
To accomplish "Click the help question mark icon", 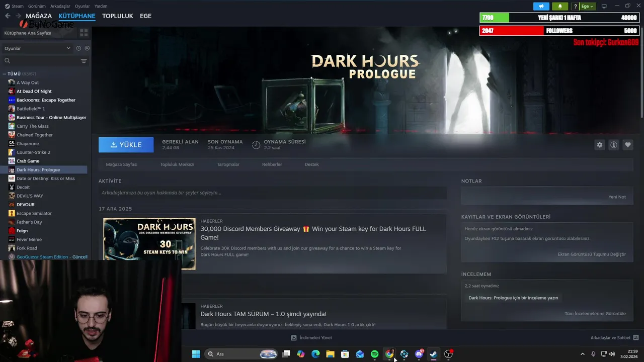I will 575,7.
